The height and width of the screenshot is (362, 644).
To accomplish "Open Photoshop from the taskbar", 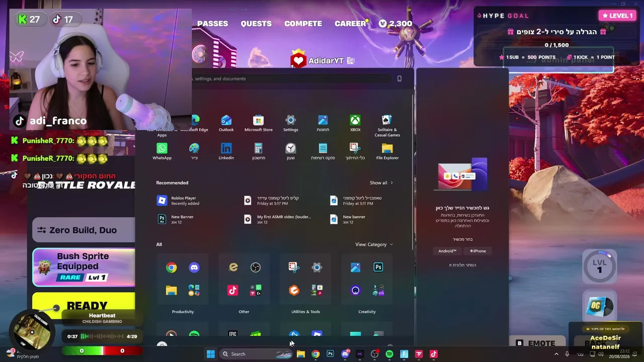I will coord(330,354).
